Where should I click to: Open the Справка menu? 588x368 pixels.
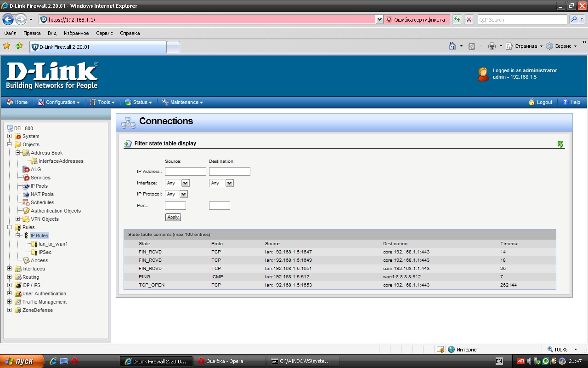tap(130, 33)
